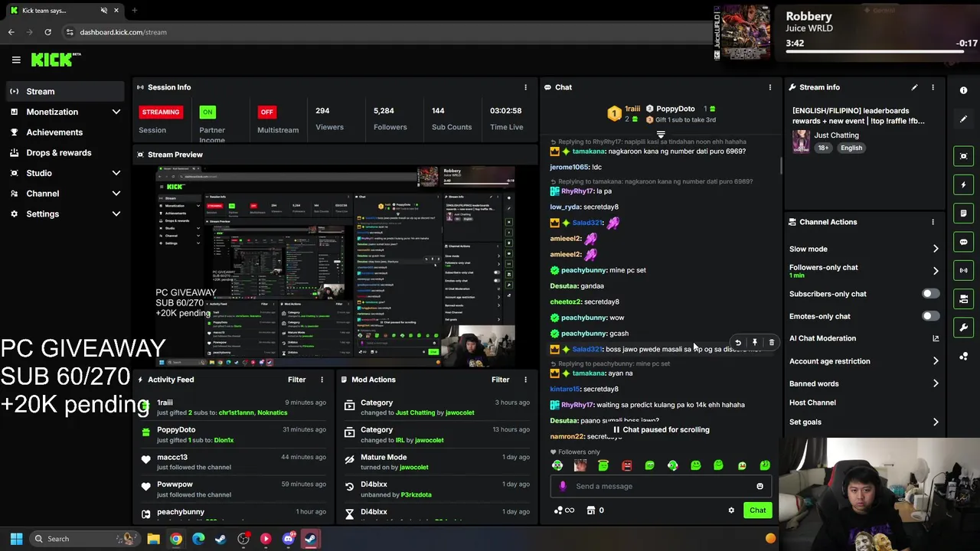Open Chat panel three-dot options
Image resolution: width=980 pixels, height=551 pixels.
pyautogui.click(x=770, y=87)
